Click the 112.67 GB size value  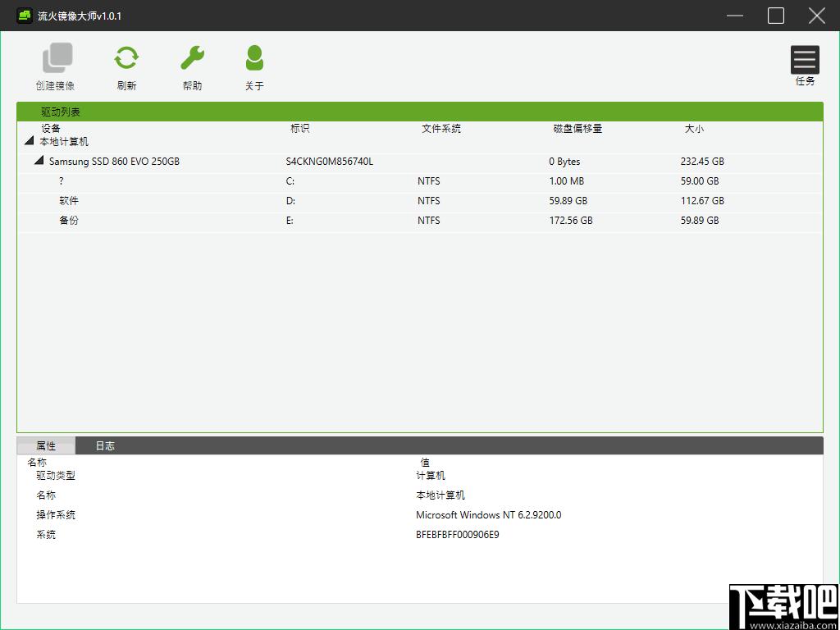pyautogui.click(x=702, y=201)
